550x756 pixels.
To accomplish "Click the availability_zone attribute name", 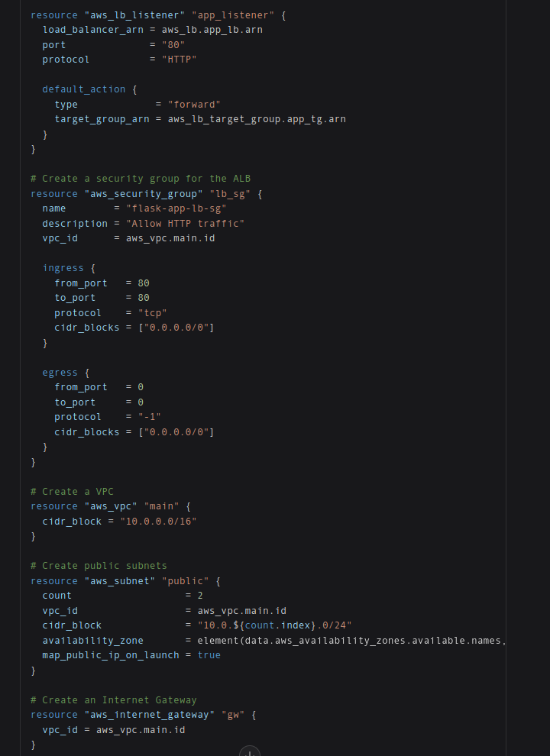I will pos(92,640).
